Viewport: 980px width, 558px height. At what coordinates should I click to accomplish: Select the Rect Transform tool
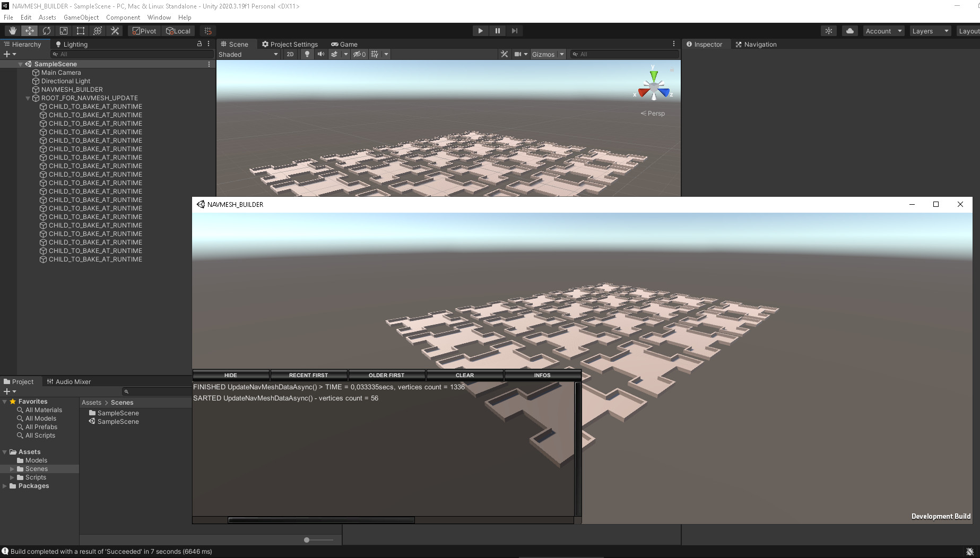coord(80,30)
